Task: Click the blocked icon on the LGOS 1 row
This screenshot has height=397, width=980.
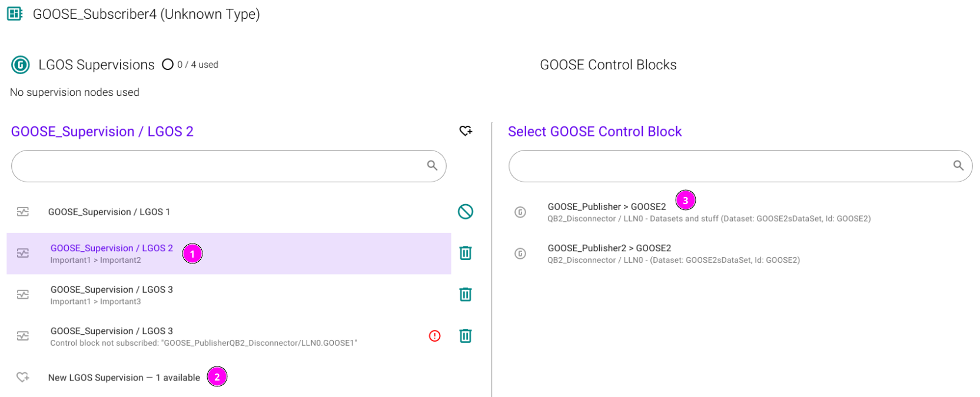Action: 466,212
